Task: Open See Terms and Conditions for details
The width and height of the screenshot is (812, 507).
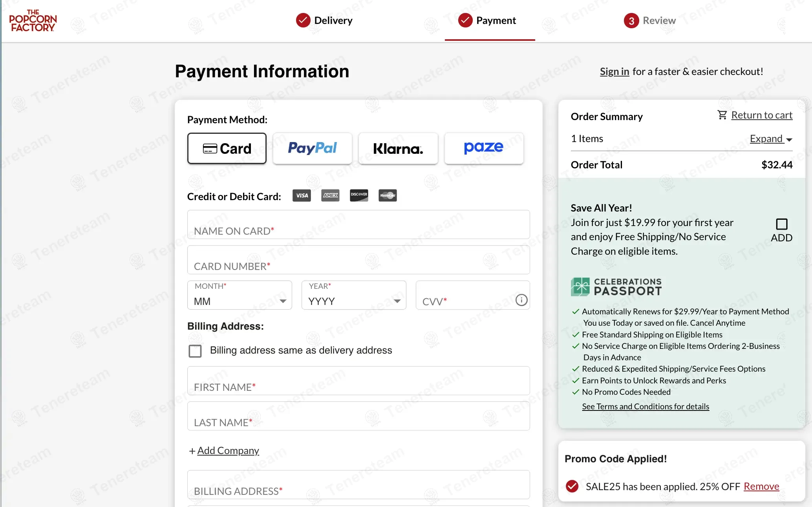Action: (646, 407)
